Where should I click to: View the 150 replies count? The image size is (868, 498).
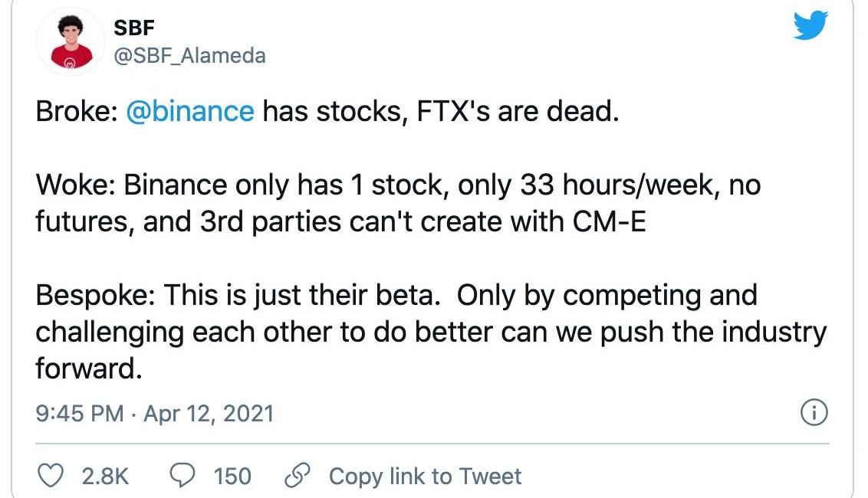(x=232, y=477)
